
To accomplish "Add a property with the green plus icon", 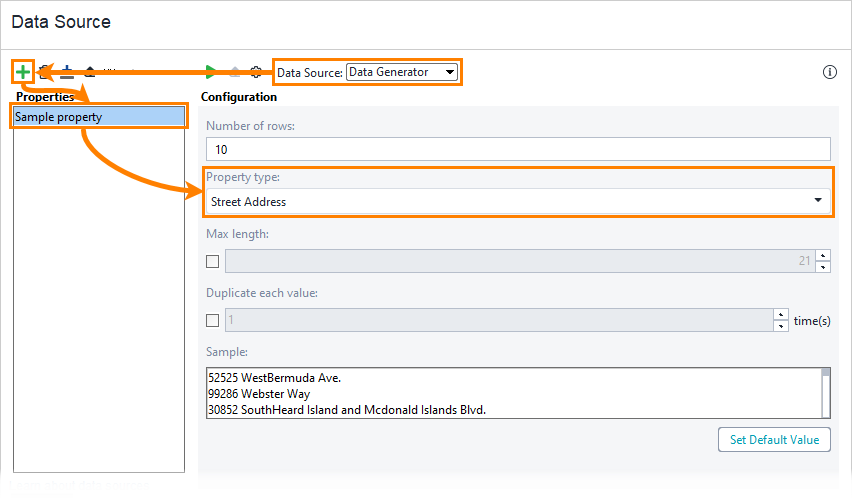I will tap(23, 72).
